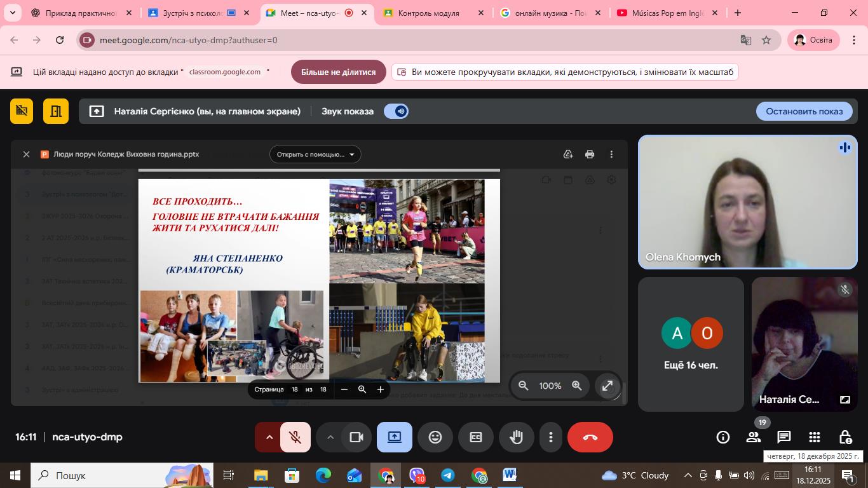
Task: Zoom in on the 100% zoom control
Action: (577, 386)
